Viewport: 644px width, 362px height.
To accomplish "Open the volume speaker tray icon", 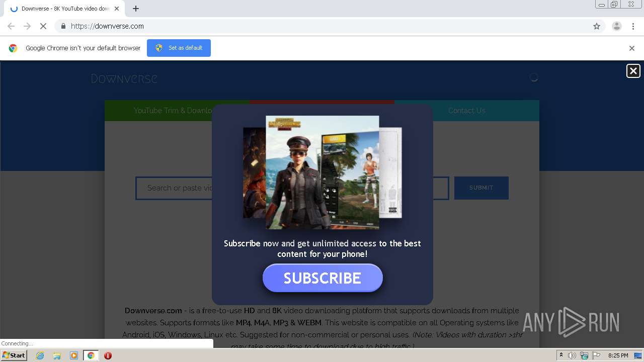I will tap(572, 355).
